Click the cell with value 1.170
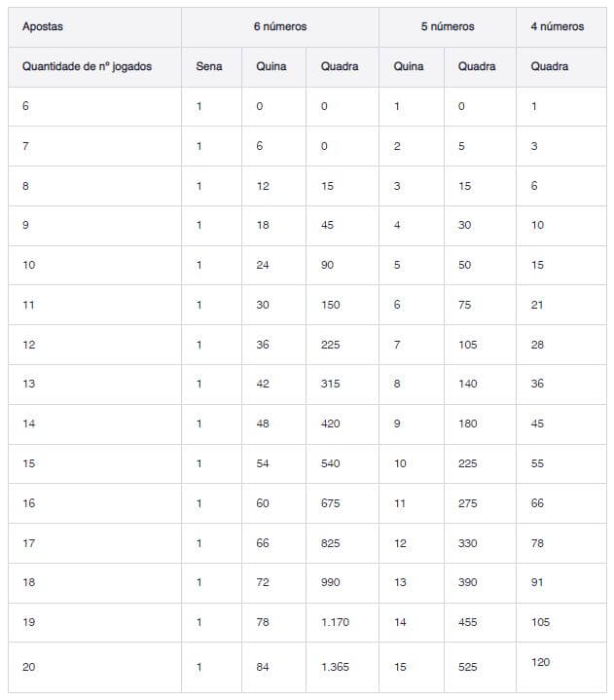The height and width of the screenshot is (700, 614). click(335, 622)
